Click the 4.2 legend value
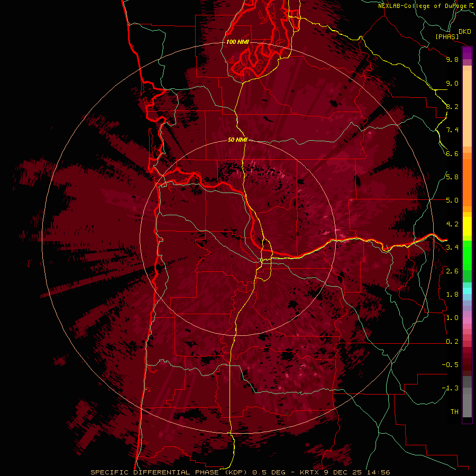This screenshot has height=476, width=476. pos(452,224)
